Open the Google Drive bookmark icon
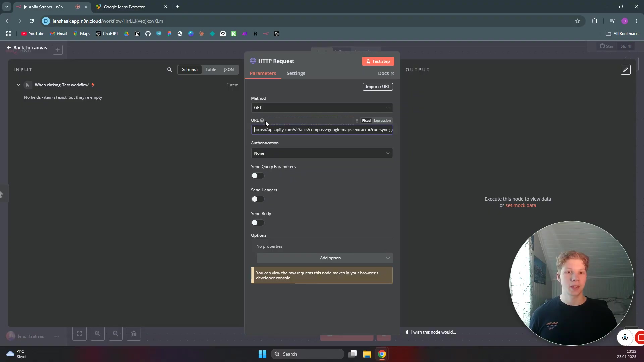644x362 pixels. click(126, 34)
